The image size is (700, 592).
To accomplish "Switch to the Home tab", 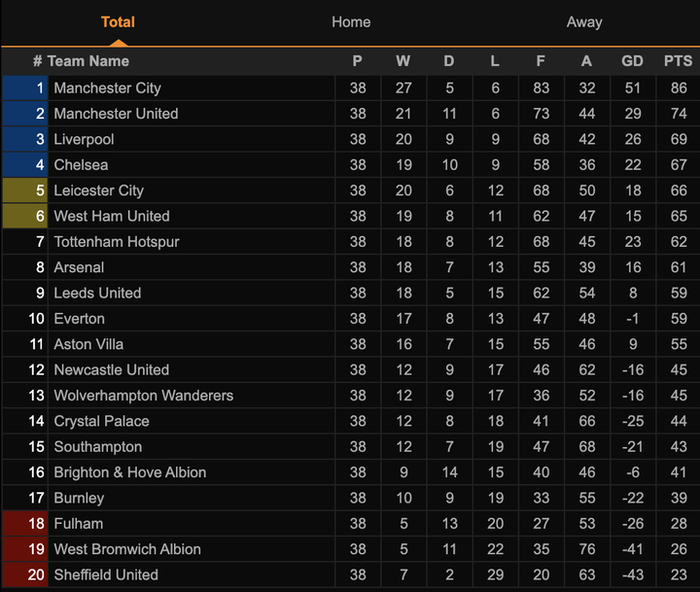I will pyautogui.click(x=351, y=21).
